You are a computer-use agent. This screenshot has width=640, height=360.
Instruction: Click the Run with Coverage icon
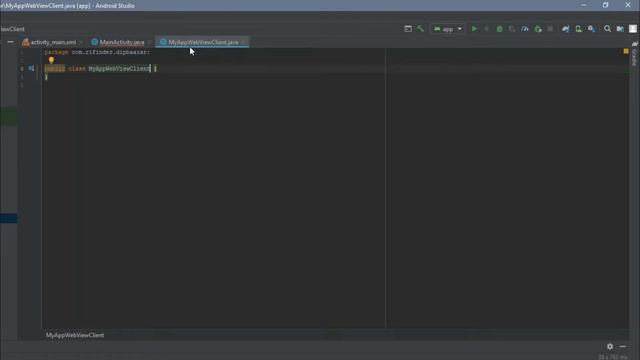[512, 29]
